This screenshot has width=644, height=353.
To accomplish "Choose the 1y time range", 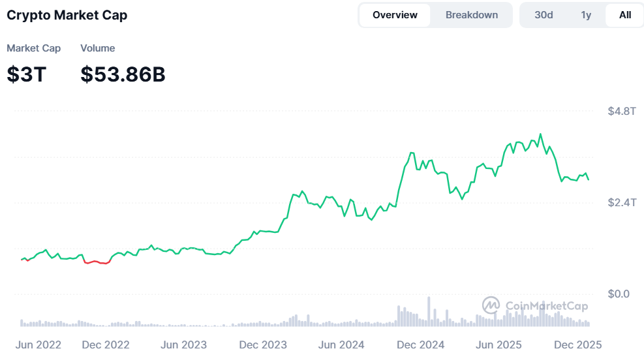I will point(586,15).
